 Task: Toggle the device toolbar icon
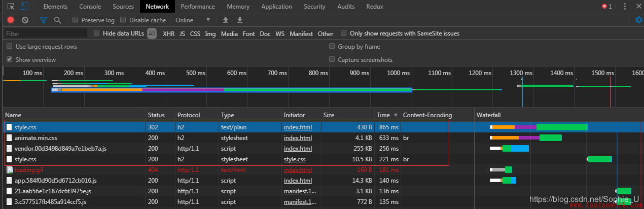click(x=24, y=7)
